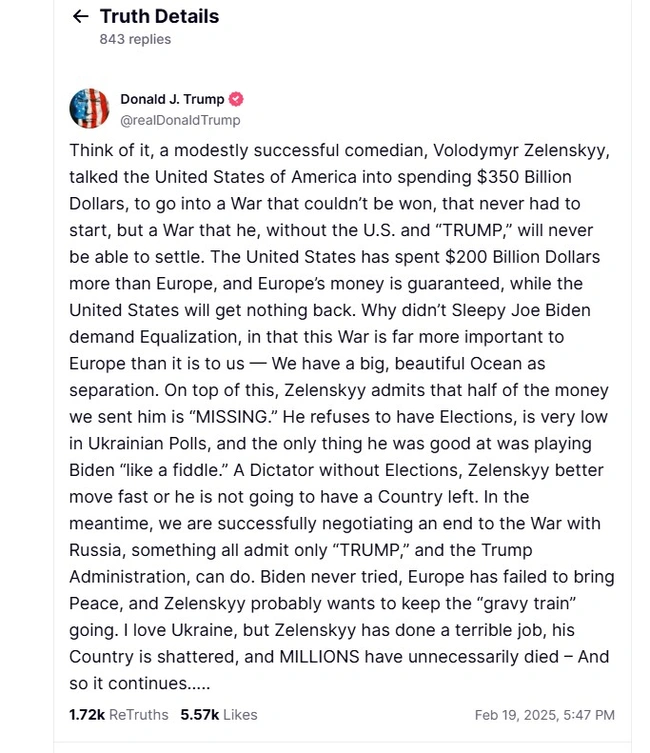Click the Feb 19, 2025 timestamp
Screen dimensions: 650x753
(x=544, y=715)
